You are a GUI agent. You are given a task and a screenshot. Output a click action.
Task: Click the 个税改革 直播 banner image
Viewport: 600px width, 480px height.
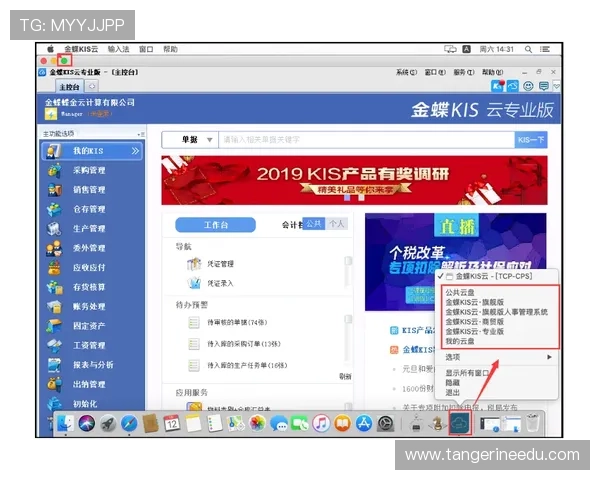click(x=455, y=262)
